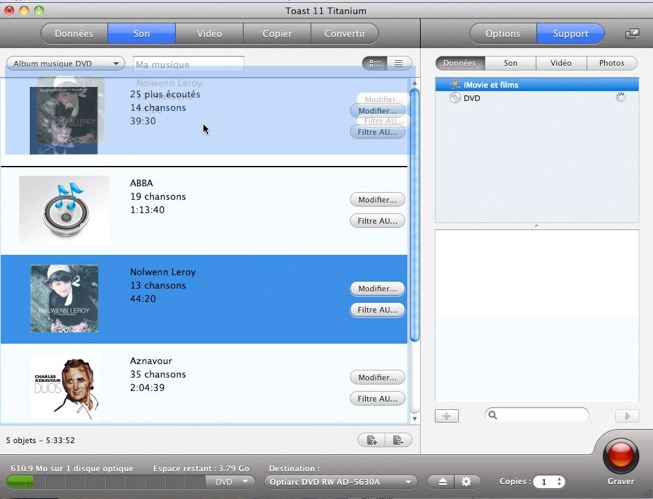Viewport: 653px width, 499px height.
Task: Show the Options panel
Action: pyautogui.click(x=503, y=33)
